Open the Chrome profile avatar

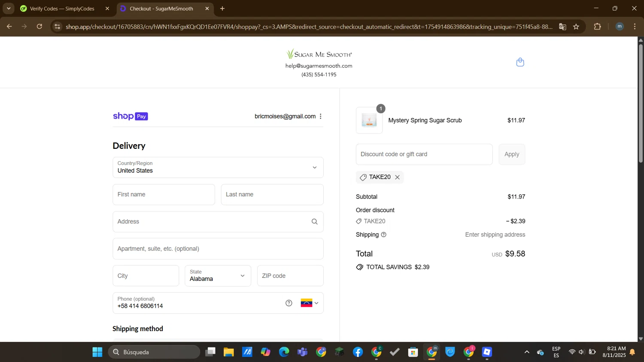(x=620, y=27)
